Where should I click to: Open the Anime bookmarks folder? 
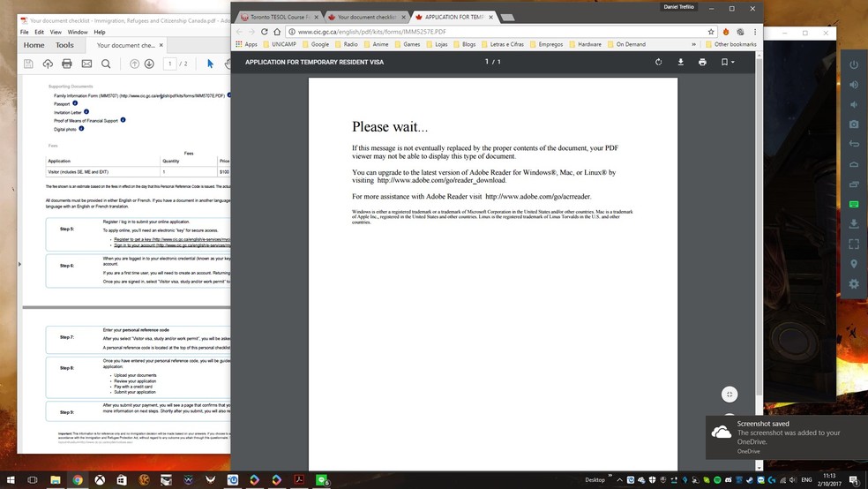pyautogui.click(x=376, y=44)
